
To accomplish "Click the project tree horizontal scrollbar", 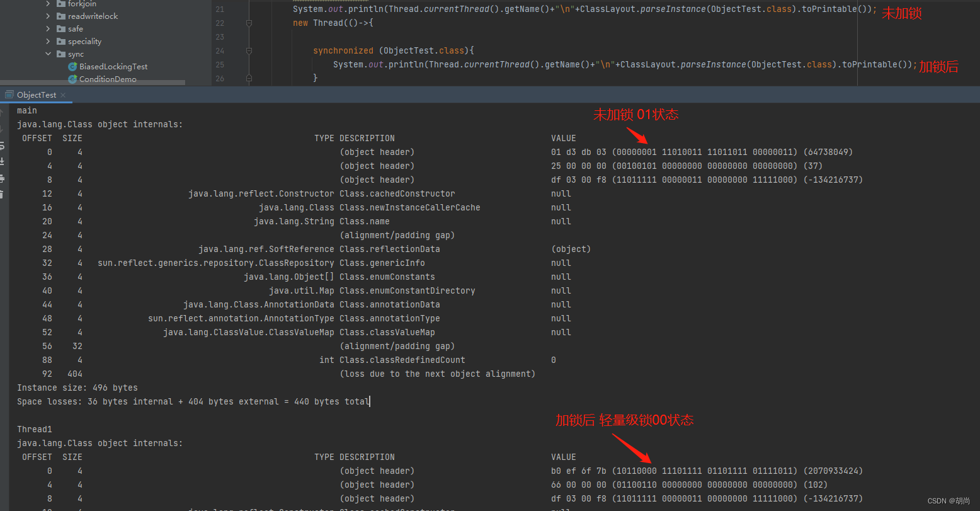I will coord(93,83).
